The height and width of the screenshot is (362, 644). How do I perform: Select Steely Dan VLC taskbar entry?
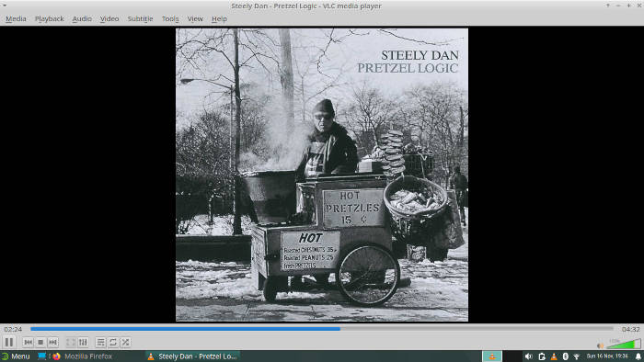coord(192,356)
